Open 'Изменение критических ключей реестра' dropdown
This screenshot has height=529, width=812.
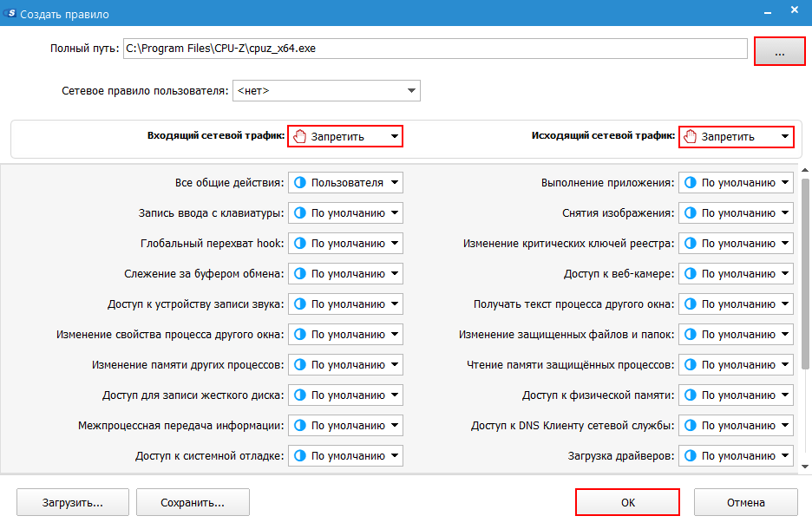tap(736, 244)
